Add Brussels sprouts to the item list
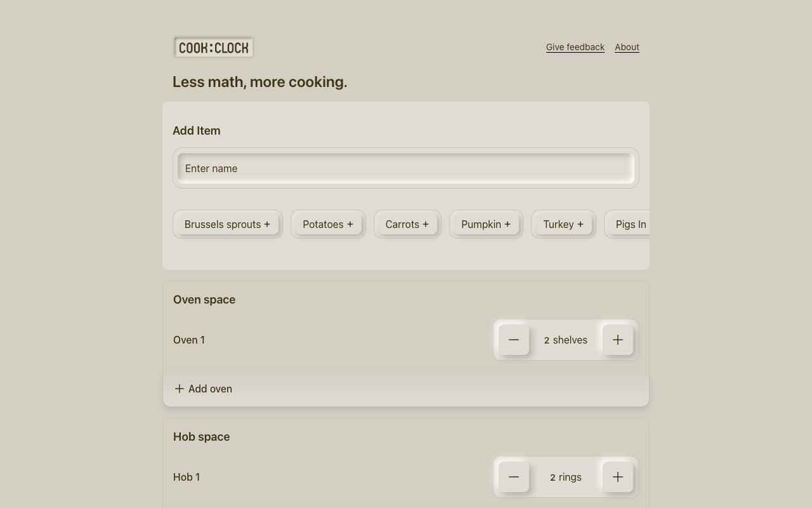Screen dimensions: 812x508 [x=226, y=224]
